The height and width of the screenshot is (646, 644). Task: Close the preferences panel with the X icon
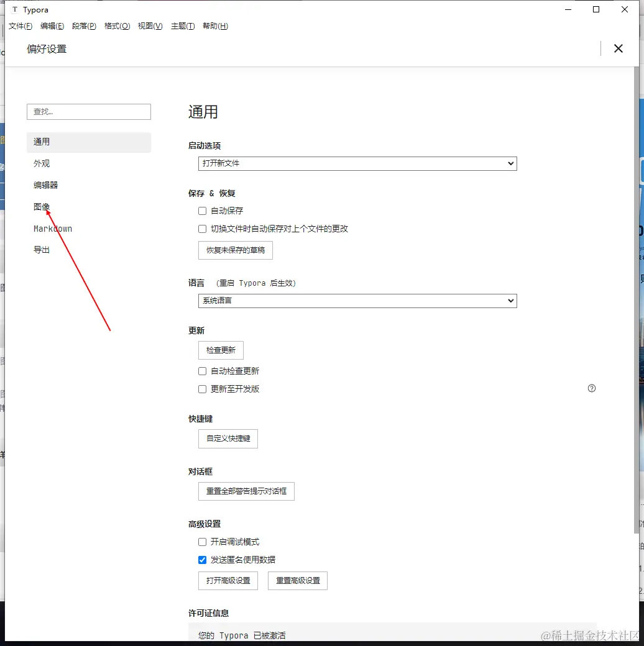tap(618, 48)
